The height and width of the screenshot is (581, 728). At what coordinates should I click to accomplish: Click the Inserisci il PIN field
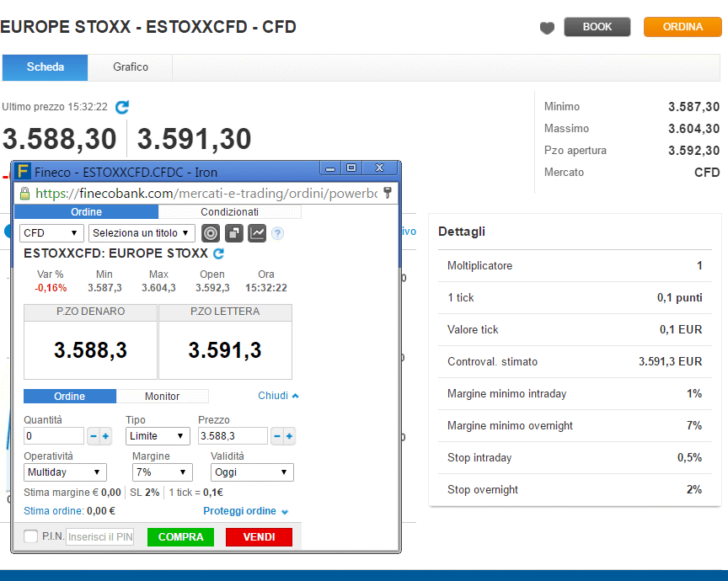[x=99, y=537]
